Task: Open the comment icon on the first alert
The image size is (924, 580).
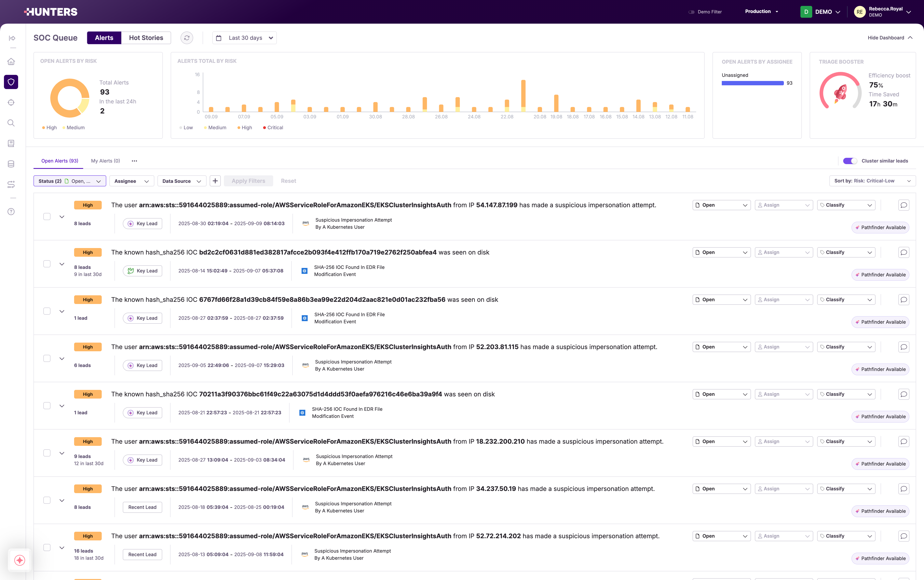Action: [904, 205]
